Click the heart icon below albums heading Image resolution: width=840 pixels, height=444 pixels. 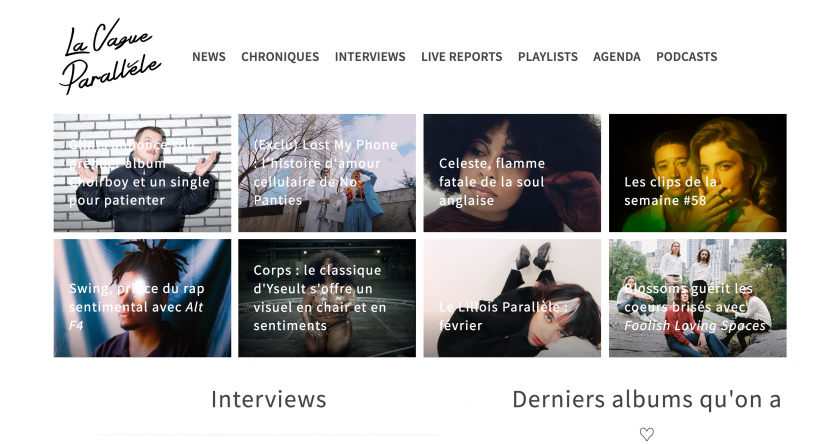tap(647, 434)
